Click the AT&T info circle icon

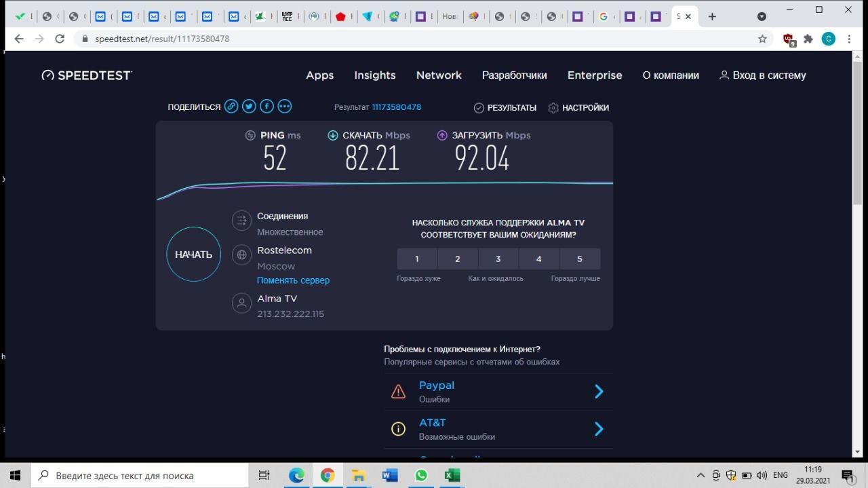[398, 429]
